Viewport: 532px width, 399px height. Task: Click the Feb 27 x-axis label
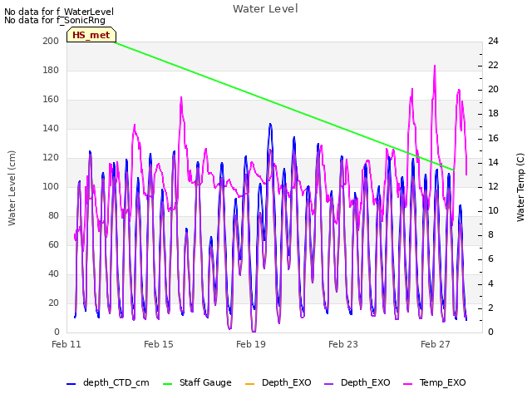(436, 344)
